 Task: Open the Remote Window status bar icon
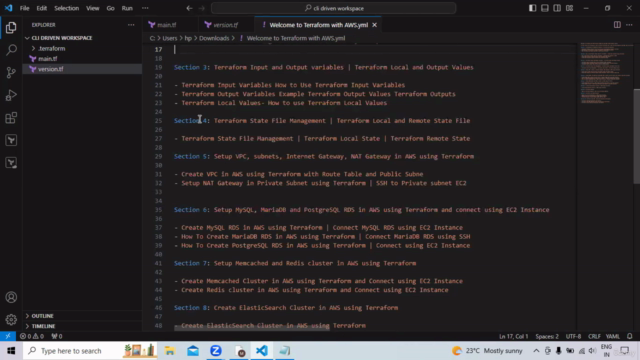point(8,336)
